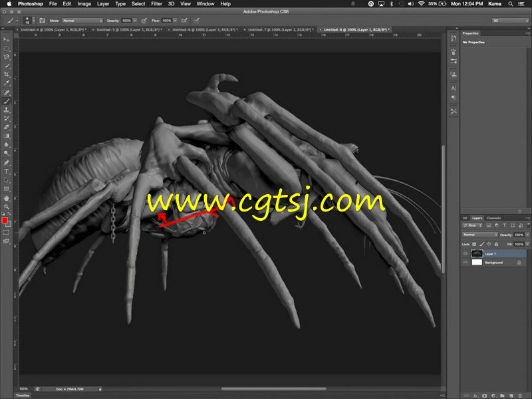The width and height of the screenshot is (532, 399).
Task: Toggle Lock all padlock
Action: pyautogui.click(x=496, y=244)
